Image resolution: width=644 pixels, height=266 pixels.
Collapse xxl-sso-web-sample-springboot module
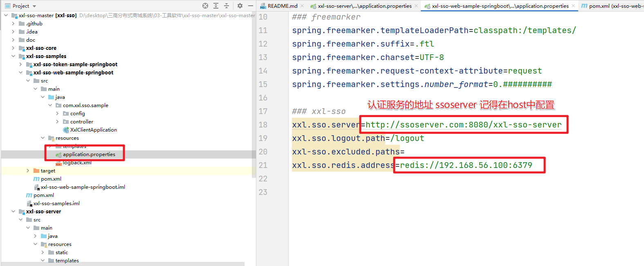click(21, 73)
